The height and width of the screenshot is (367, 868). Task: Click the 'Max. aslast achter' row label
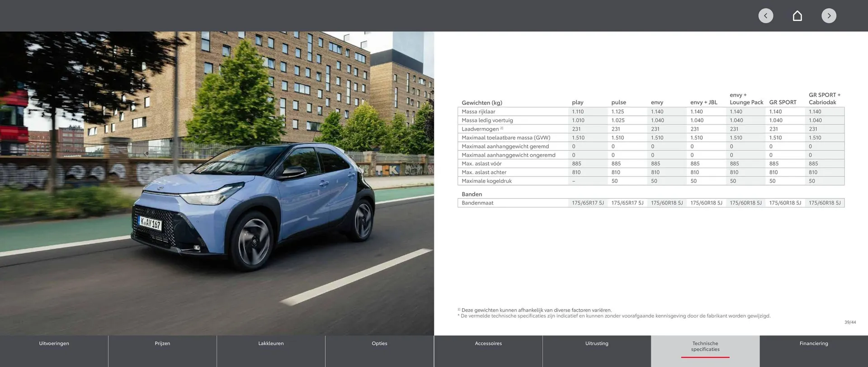pos(484,172)
